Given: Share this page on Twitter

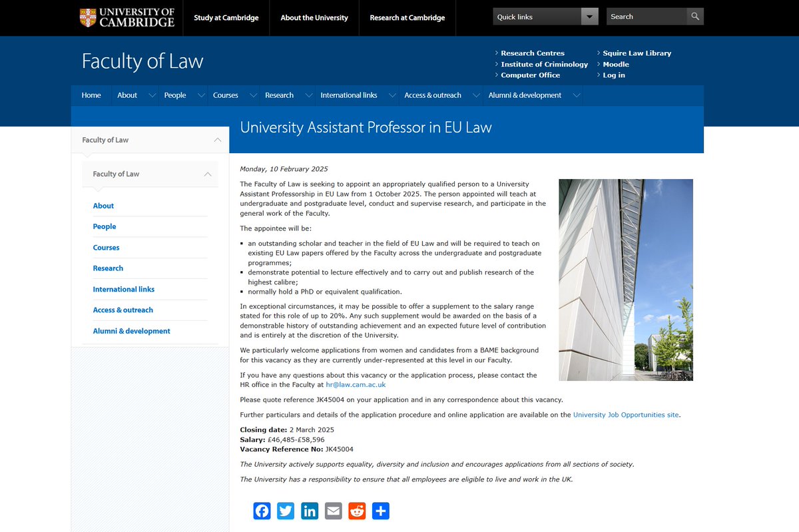Looking at the screenshot, I should click(x=286, y=511).
